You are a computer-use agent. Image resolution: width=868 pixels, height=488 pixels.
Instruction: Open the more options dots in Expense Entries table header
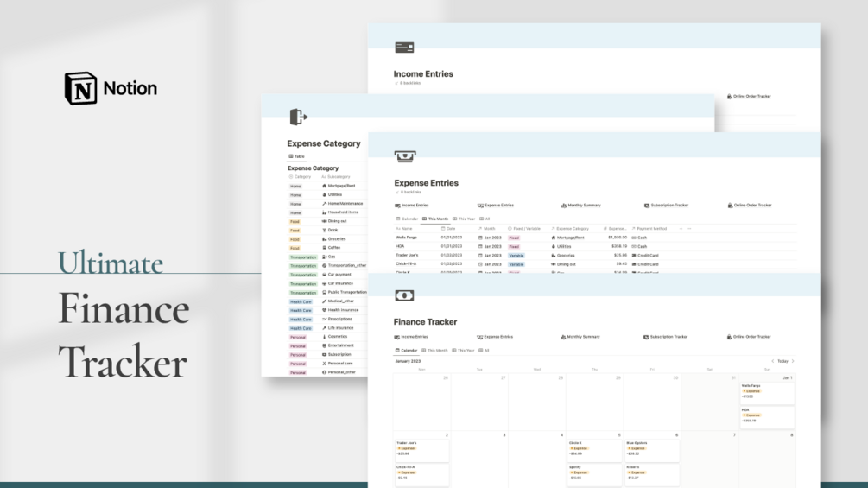click(x=689, y=229)
